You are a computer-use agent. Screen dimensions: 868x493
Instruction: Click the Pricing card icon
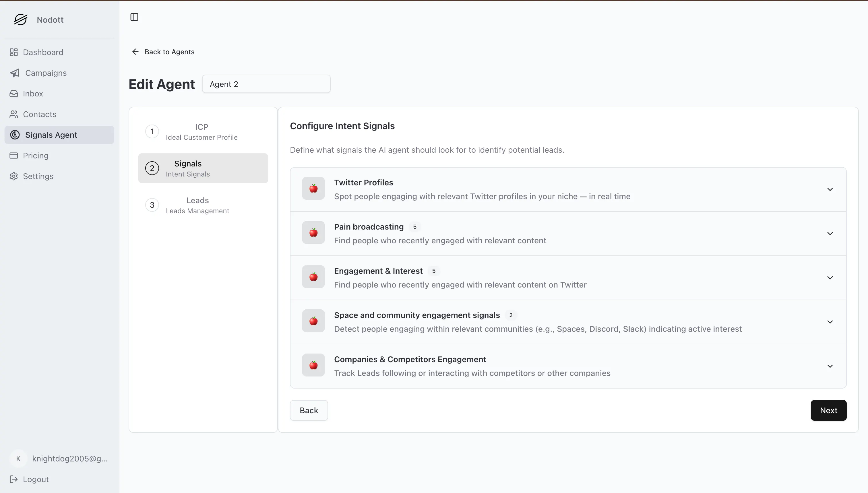click(x=13, y=156)
